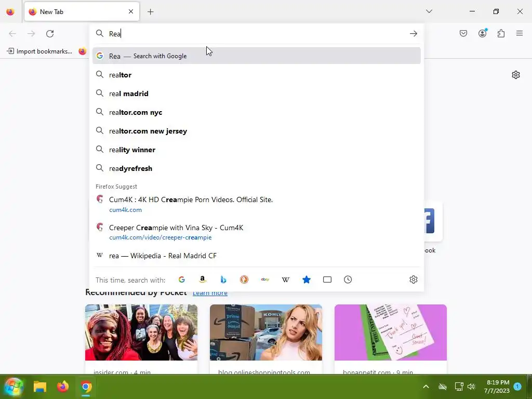This screenshot has width=532, height=399.
Task: Search in Bookmarks using star icon
Action: [x=307, y=280]
